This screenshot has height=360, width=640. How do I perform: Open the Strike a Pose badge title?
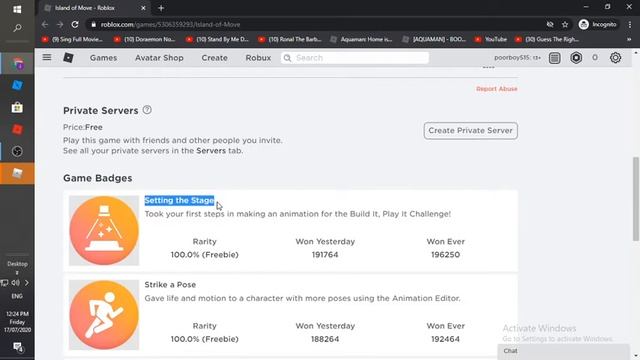pos(170,284)
